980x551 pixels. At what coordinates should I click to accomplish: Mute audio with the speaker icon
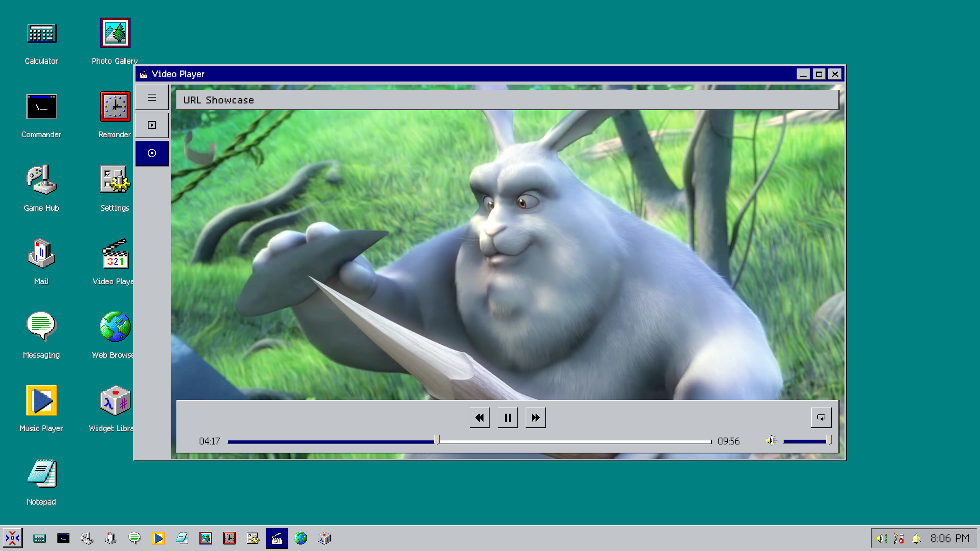click(x=771, y=441)
